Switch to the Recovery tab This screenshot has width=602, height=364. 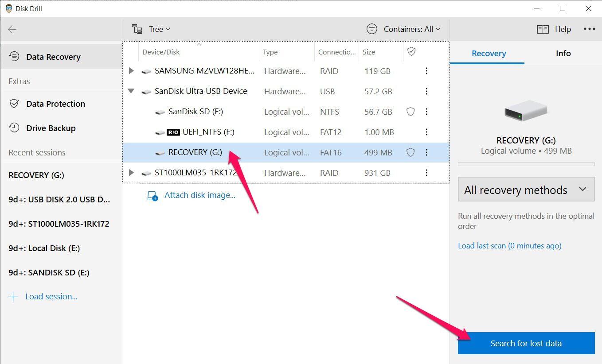(489, 54)
